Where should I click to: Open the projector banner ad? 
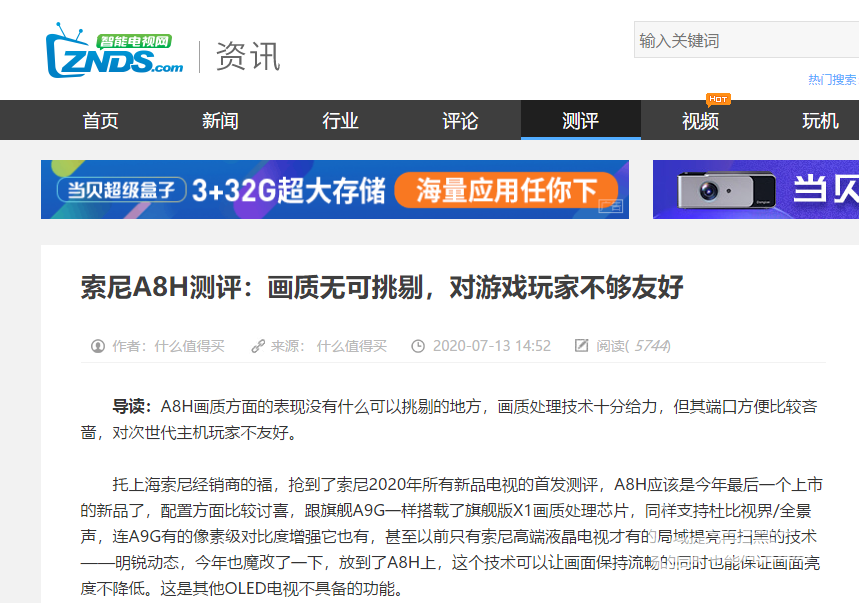[x=756, y=189]
